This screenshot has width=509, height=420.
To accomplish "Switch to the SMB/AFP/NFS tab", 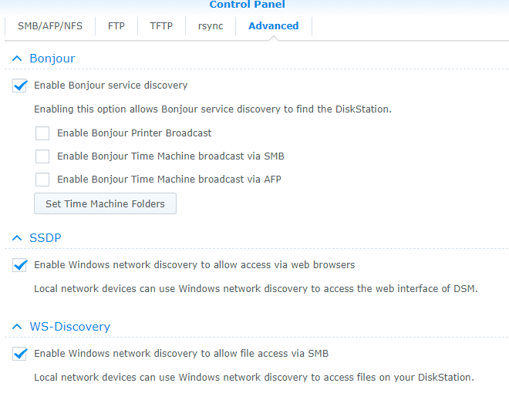I will 50,25.
